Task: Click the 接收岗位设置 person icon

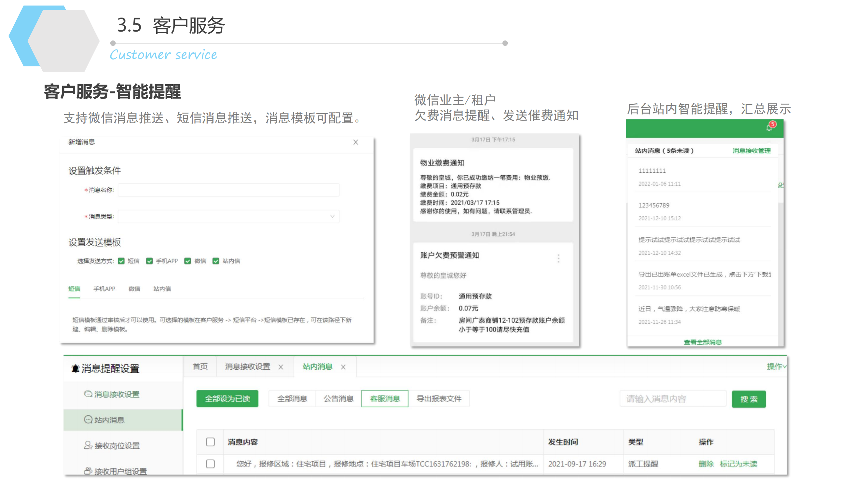Action: (88, 445)
